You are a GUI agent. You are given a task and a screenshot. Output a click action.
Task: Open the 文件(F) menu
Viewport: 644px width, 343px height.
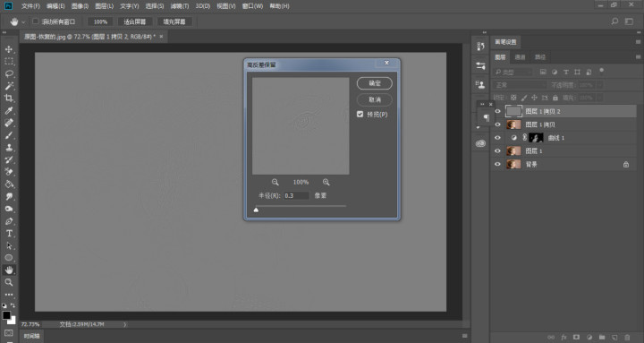(x=30, y=6)
